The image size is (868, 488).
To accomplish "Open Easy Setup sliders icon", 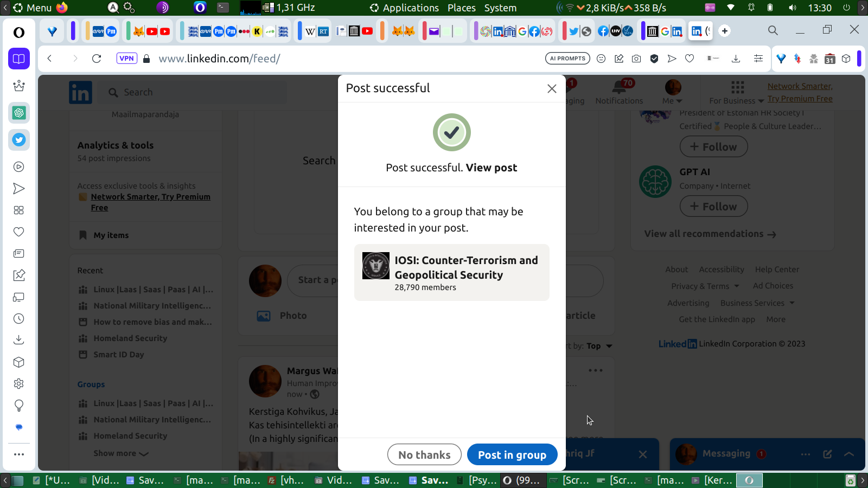I will pos(758,59).
